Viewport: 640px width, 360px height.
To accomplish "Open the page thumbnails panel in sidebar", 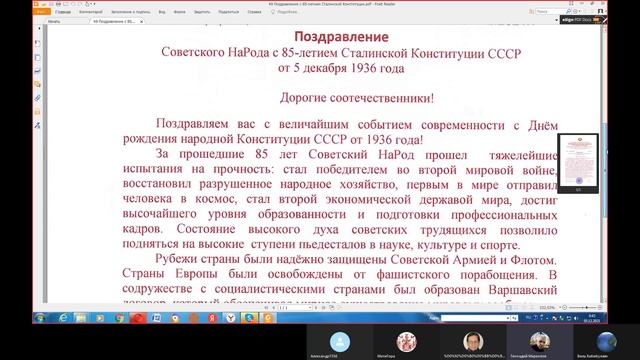I will click(x=37, y=57).
